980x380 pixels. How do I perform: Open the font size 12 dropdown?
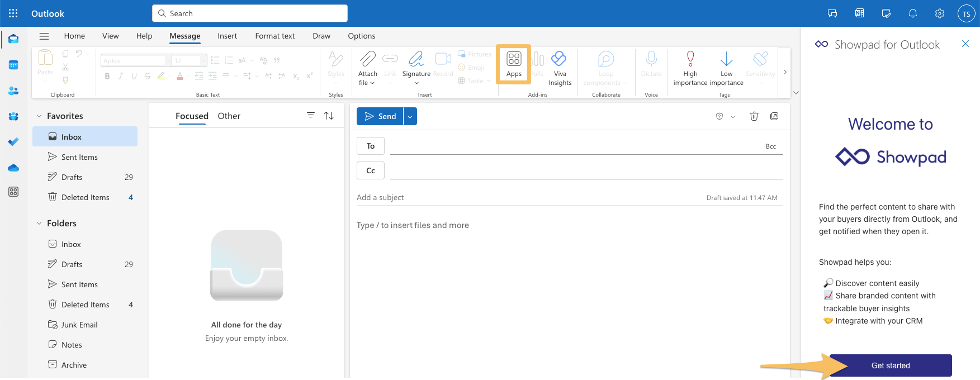coord(203,60)
